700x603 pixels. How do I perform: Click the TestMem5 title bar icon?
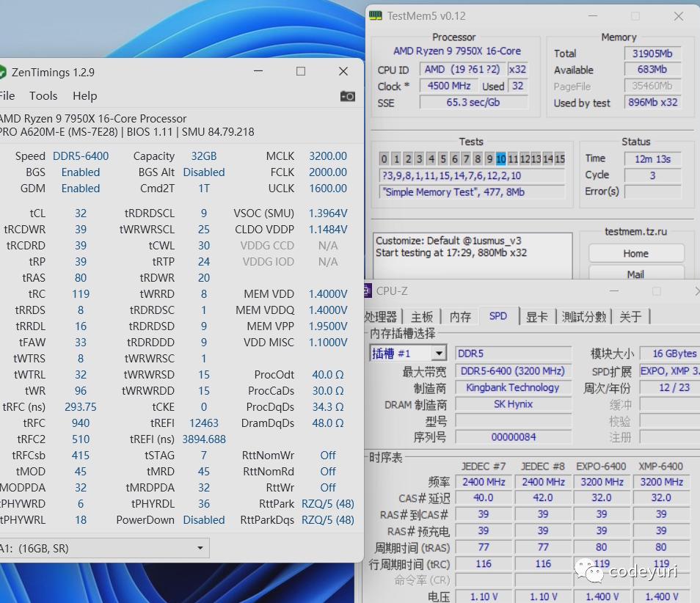tap(375, 15)
